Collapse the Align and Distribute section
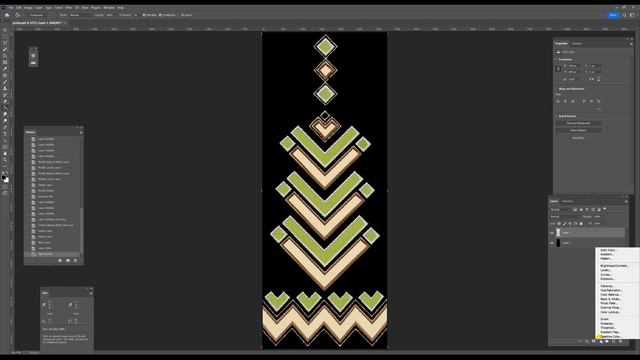This screenshot has height=360, width=640. click(x=556, y=89)
